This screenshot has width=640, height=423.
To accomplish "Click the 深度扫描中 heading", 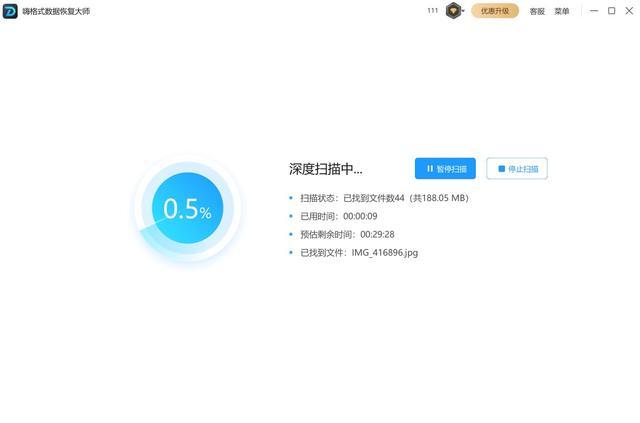I will pyautogui.click(x=325, y=169).
